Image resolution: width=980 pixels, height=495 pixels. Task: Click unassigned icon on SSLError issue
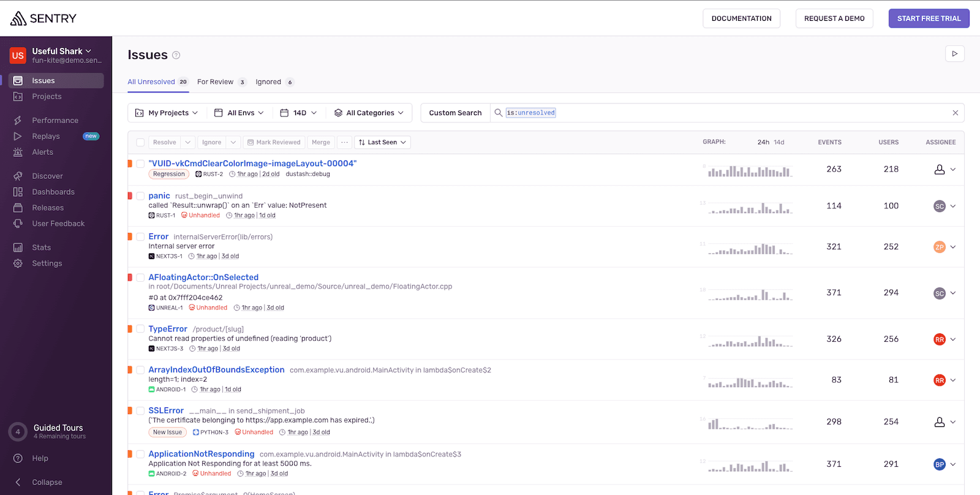[x=940, y=422]
